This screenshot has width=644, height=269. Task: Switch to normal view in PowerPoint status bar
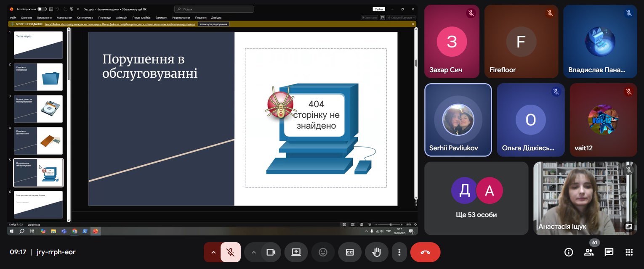pyautogui.click(x=344, y=224)
